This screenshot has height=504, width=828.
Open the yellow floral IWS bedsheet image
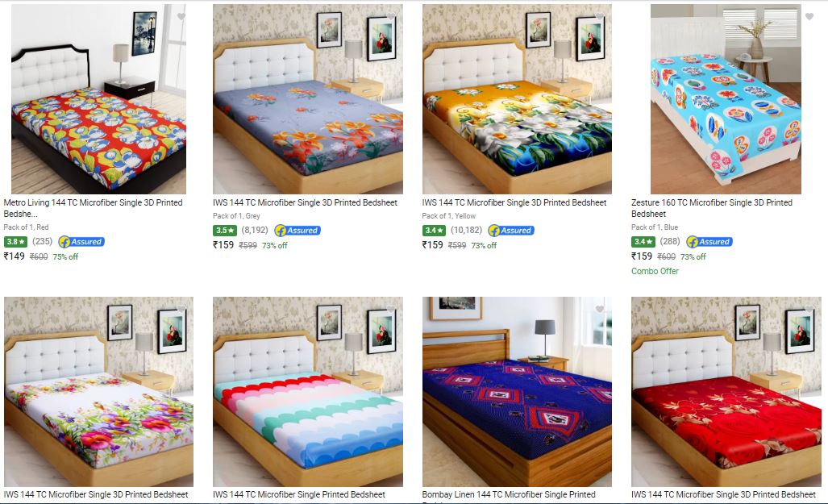[517, 99]
